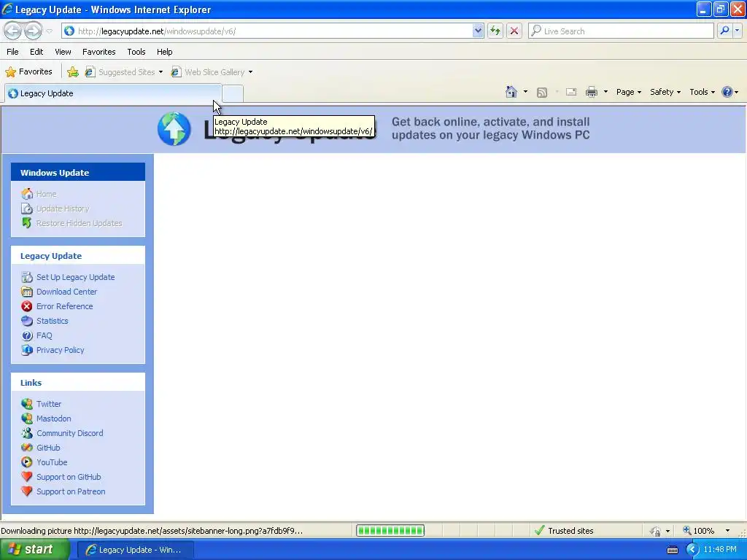The height and width of the screenshot is (560, 747).
Task: Expand the Print dropdown arrow
Action: (605, 92)
